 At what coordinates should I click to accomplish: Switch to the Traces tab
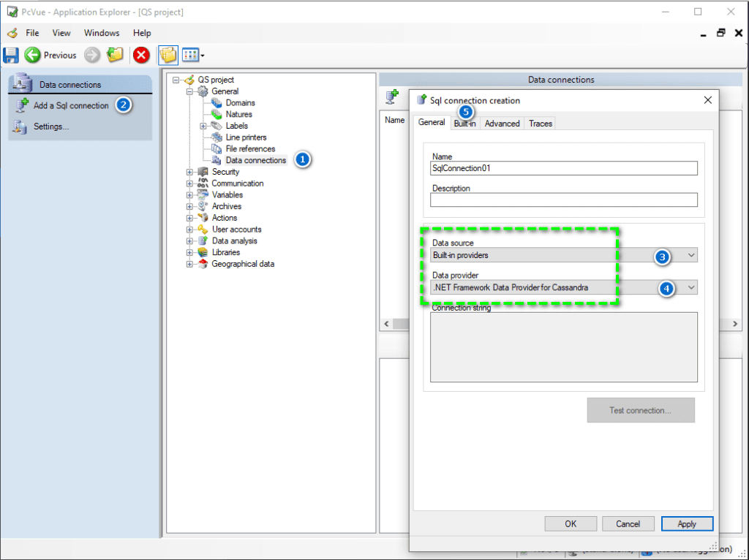point(541,123)
